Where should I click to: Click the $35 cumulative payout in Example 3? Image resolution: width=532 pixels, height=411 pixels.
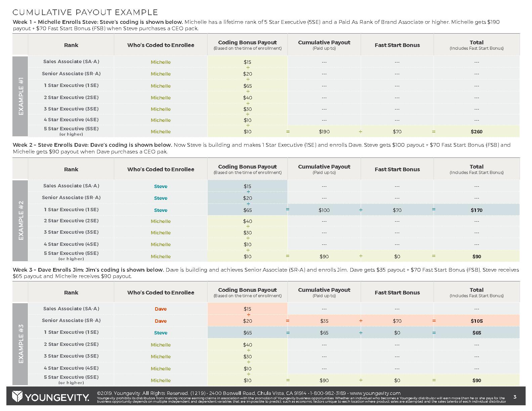pyautogui.click(x=324, y=321)
